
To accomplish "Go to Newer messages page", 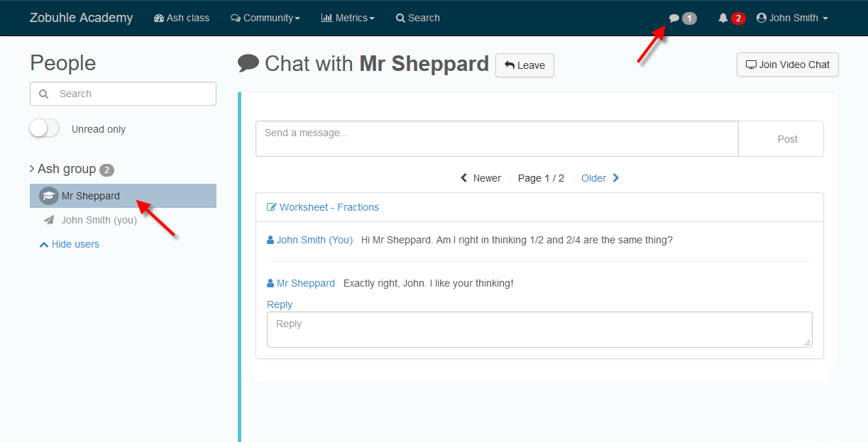I will [x=480, y=178].
